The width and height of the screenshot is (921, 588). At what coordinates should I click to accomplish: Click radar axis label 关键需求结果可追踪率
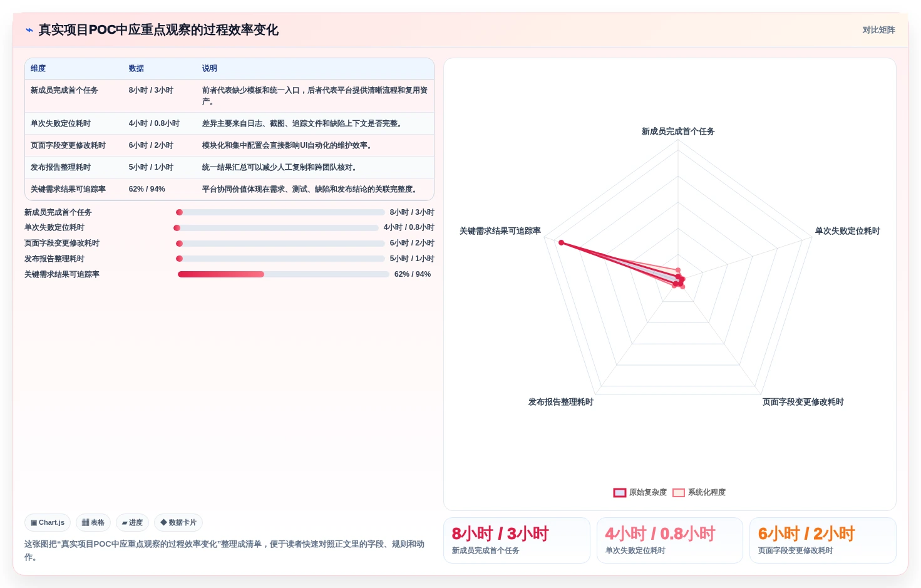500,231
